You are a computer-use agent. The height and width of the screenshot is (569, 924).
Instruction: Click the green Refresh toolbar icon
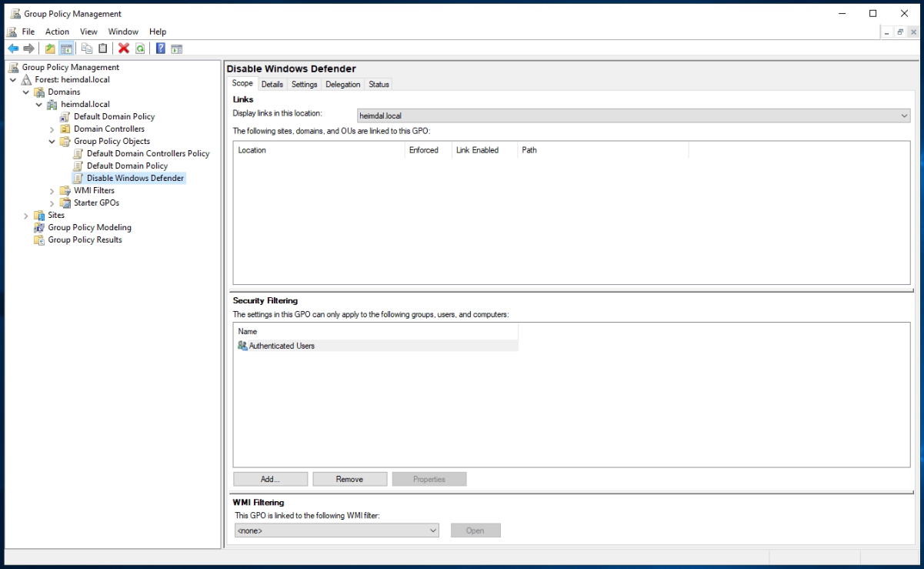(140, 49)
